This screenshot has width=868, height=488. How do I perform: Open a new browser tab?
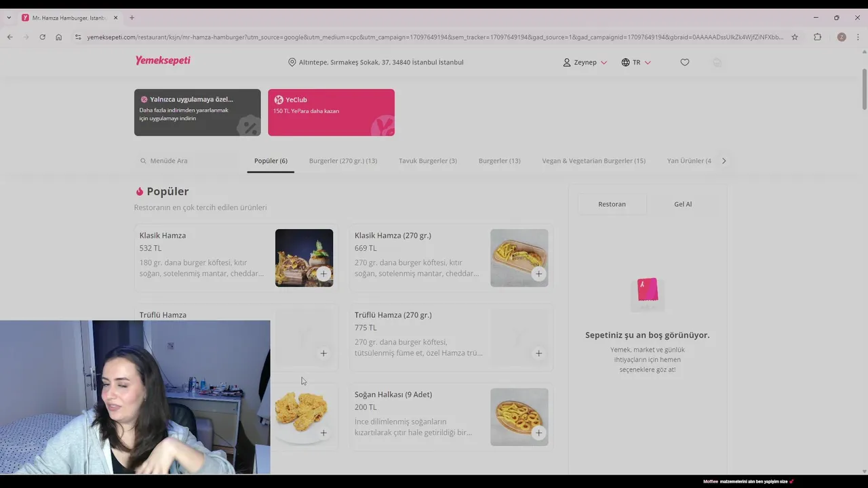click(x=132, y=18)
